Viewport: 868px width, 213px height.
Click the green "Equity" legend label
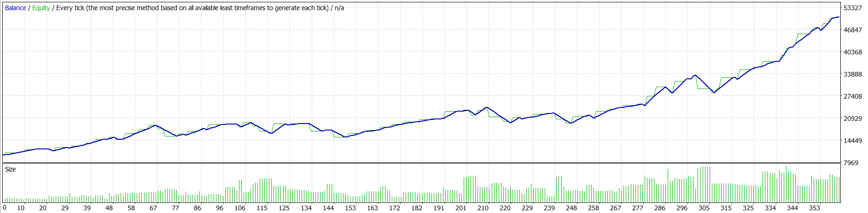coord(41,8)
